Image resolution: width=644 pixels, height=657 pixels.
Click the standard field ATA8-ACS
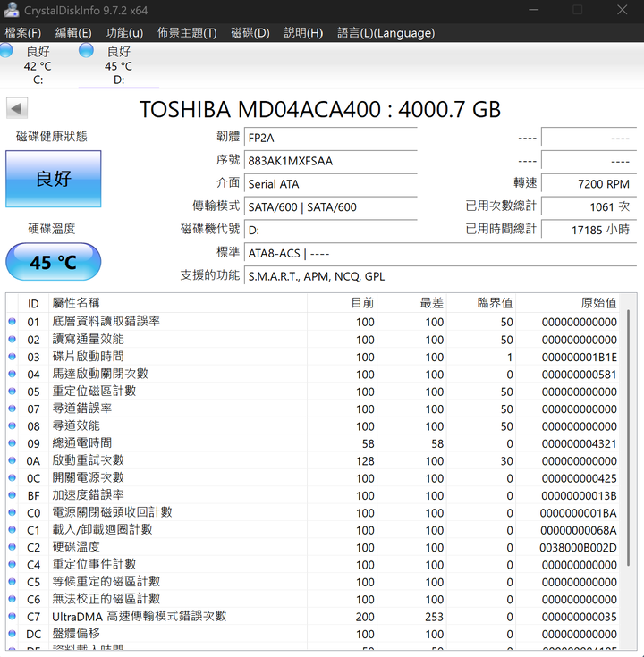tap(440, 253)
